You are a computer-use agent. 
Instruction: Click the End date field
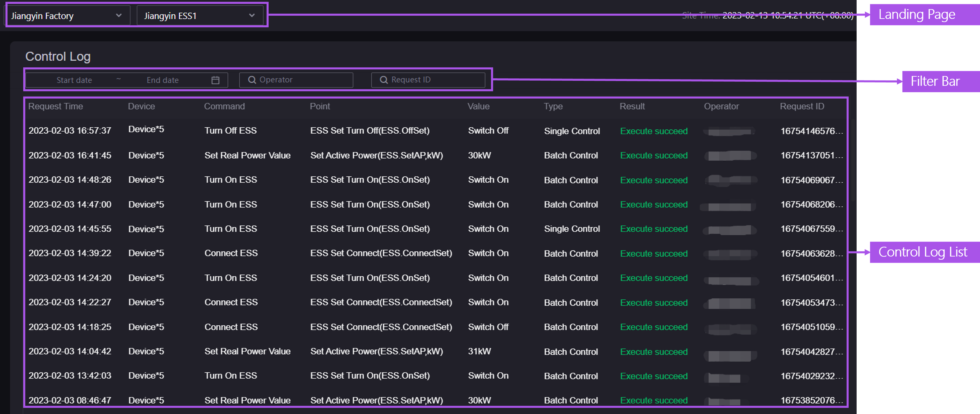[163, 80]
